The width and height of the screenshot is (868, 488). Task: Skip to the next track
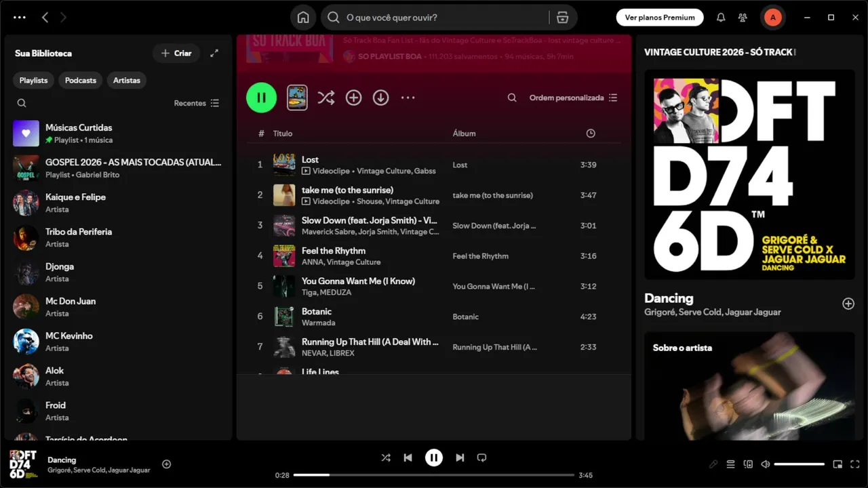(460, 457)
